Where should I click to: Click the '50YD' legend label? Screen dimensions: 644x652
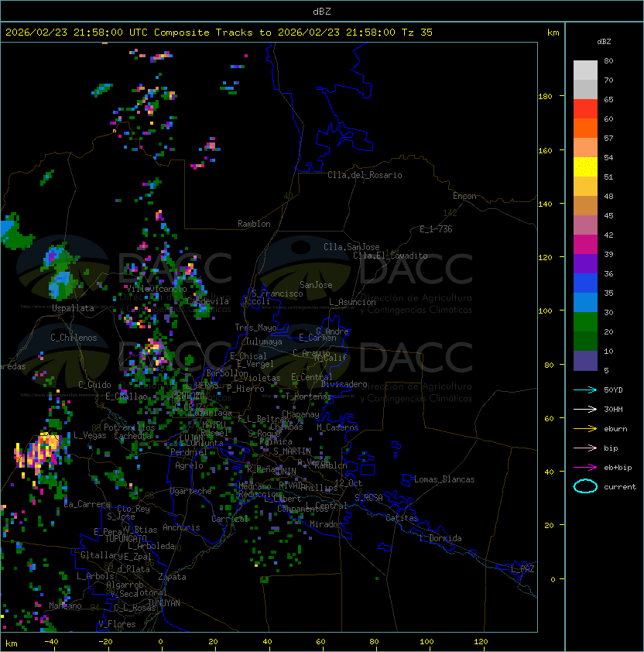613,390
